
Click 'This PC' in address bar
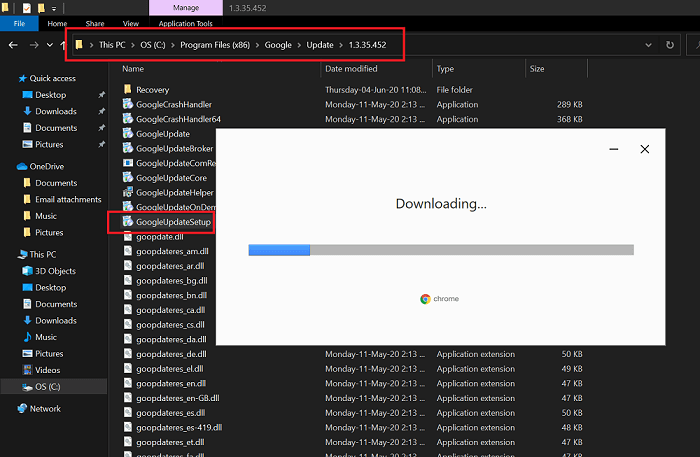tap(112, 45)
